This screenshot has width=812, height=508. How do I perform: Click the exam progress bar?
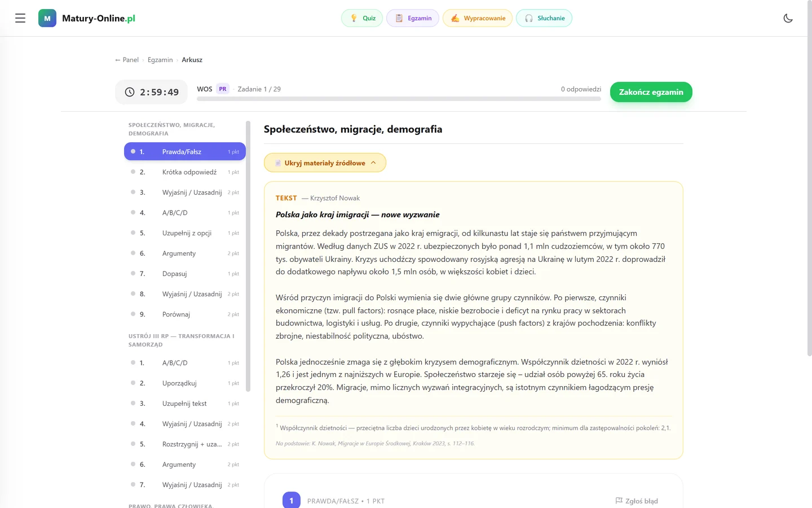point(399,99)
